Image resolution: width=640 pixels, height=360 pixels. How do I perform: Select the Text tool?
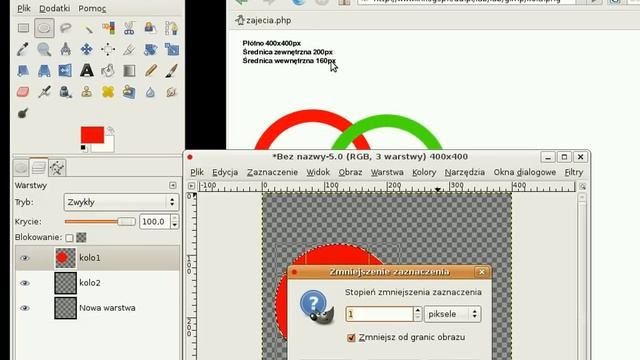(87, 71)
